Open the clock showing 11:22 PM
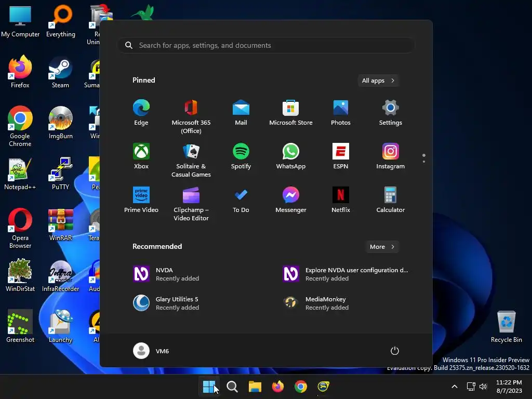532x399 pixels. [509, 387]
